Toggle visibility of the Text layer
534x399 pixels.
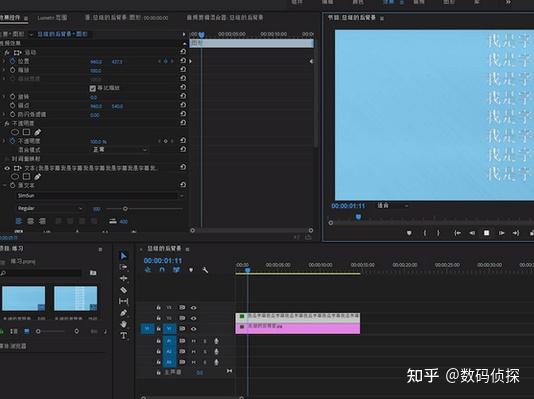tap(7, 168)
